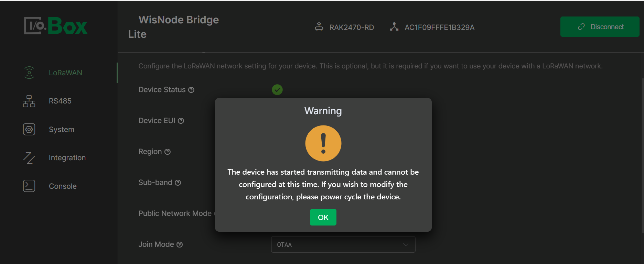Click OK in the Warning dialog
Screen dimensions: 644x264
pyautogui.click(x=323, y=217)
